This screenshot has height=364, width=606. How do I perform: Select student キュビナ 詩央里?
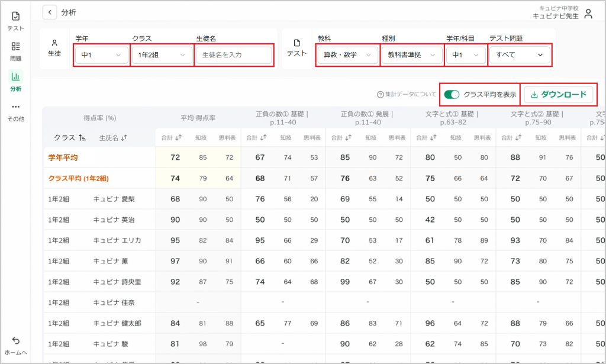117,282
